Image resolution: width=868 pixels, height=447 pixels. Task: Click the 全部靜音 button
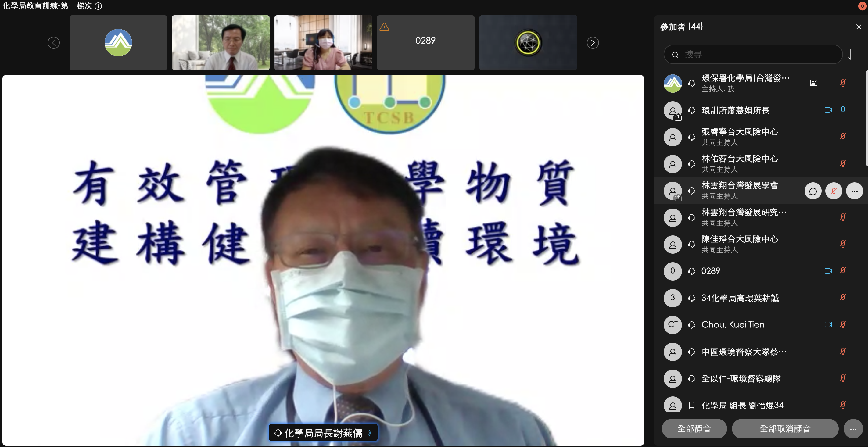tap(694, 429)
